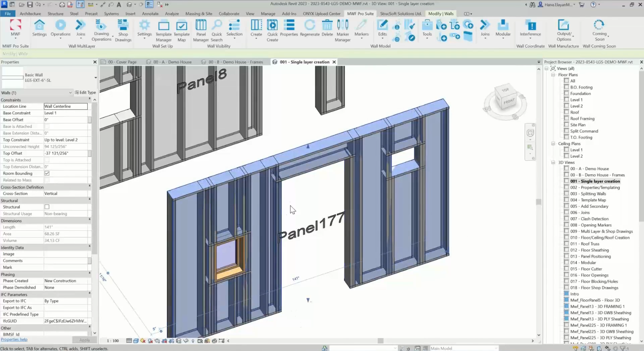Click the 1:100 scale control

click(x=112, y=341)
